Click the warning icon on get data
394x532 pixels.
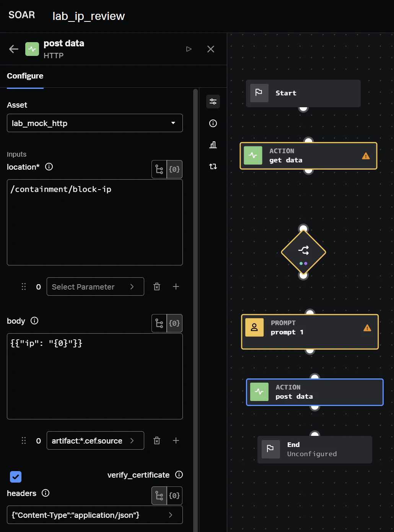[x=366, y=156]
